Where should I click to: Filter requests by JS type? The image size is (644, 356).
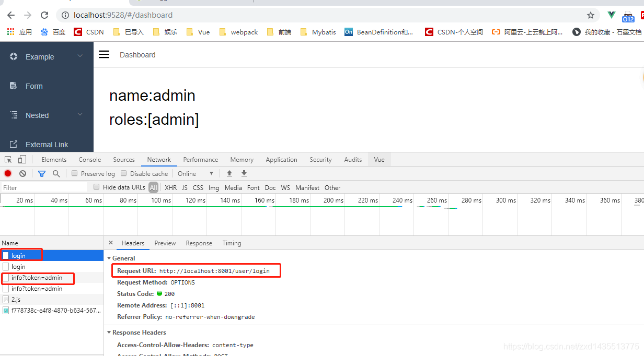[185, 187]
